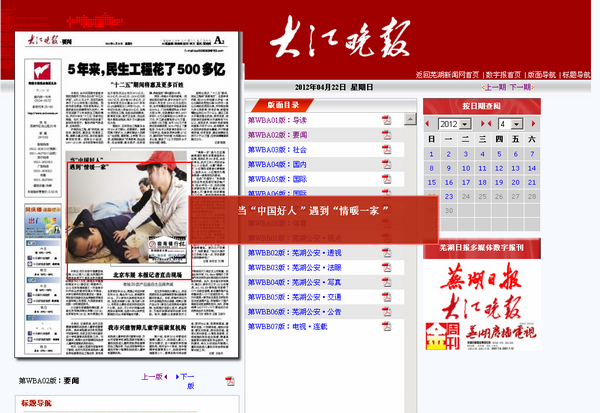This screenshot has width=600, height=413.
Task: Go to 返回芜湖新闻网首页 link
Action: pos(447,75)
